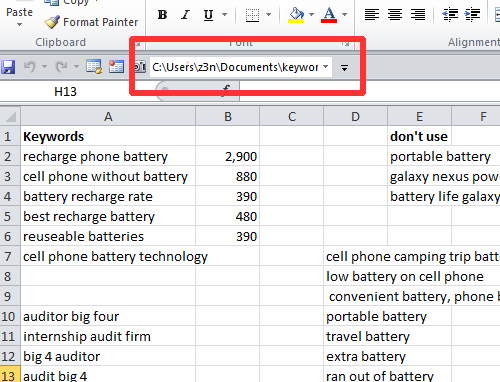The width and height of the screenshot is (500, 382).
Task: Align text right
Action: pyautogui.click(x=418, y=15)
